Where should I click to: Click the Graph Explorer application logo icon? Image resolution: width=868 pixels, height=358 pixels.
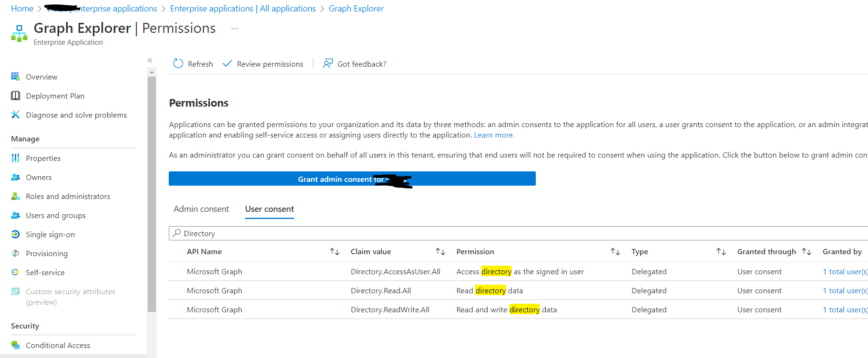19,33
